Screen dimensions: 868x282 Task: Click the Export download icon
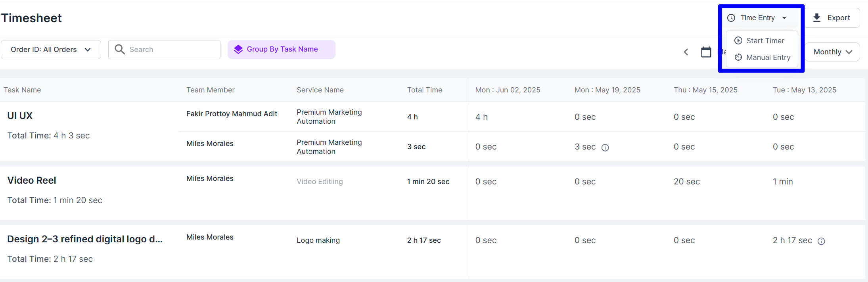817,18
